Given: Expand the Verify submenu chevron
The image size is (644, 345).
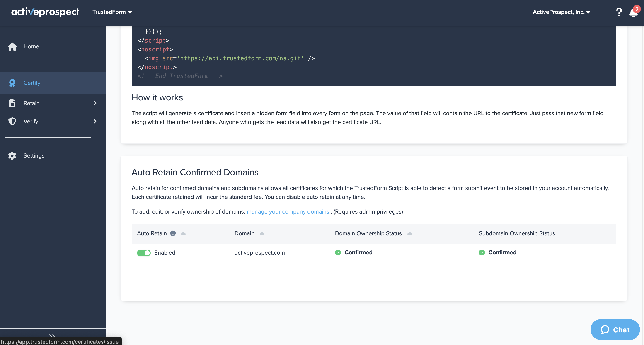Looking at the screenshot, I should tap(95, 121).
